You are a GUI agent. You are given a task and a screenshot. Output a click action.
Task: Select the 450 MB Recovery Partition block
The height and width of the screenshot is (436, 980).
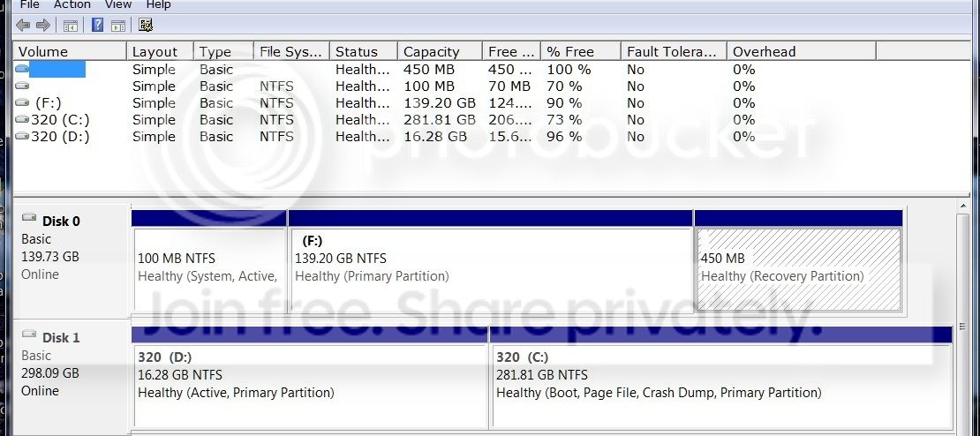pyautogui.click(x=798, y=260)
